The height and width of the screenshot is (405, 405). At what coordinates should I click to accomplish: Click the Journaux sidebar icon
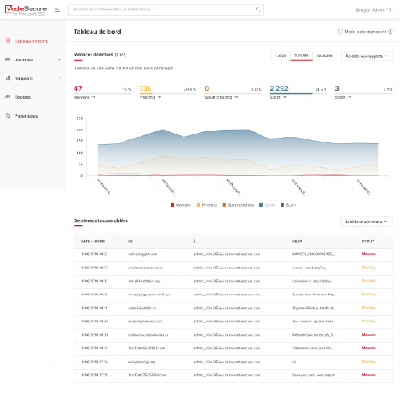point(8,60)
